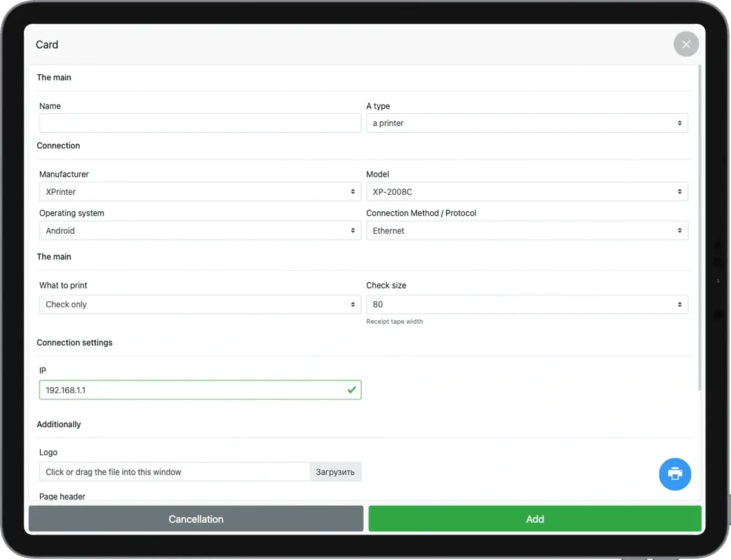This screenshot has width=731, height=560.
Task: Open the Connection Method / Protocol dropdown
Action: tap(526, 231)
